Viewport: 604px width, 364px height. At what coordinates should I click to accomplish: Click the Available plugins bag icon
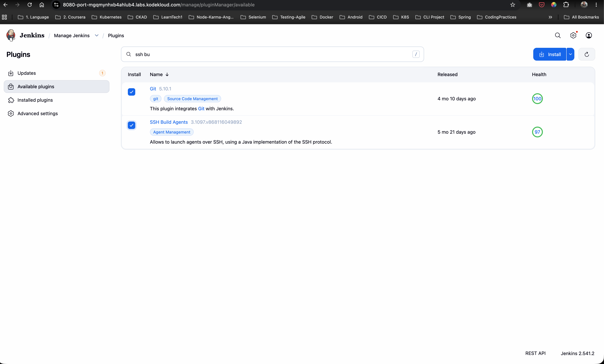pos(11,87)
